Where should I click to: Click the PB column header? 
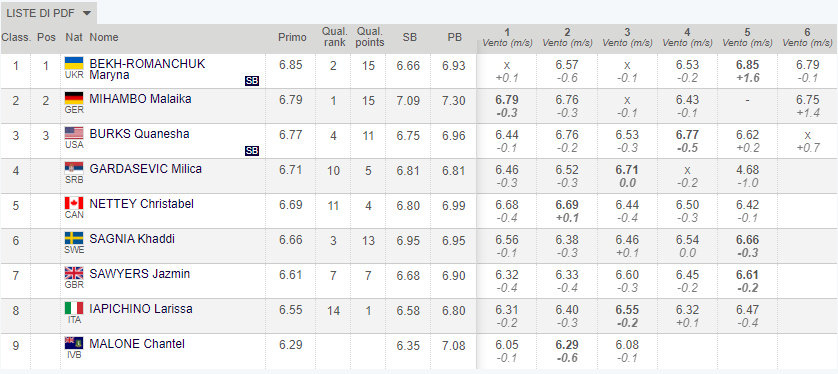[455, 37]
